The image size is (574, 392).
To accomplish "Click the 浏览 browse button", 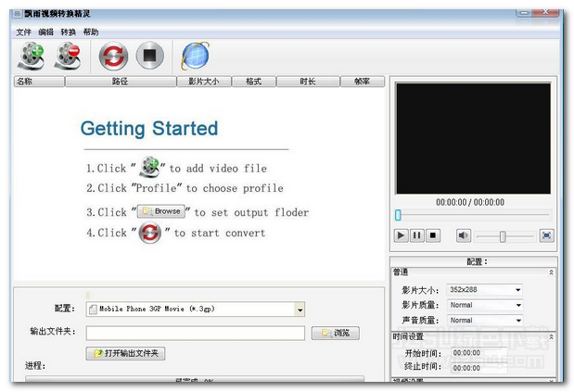I will (336, 333).
